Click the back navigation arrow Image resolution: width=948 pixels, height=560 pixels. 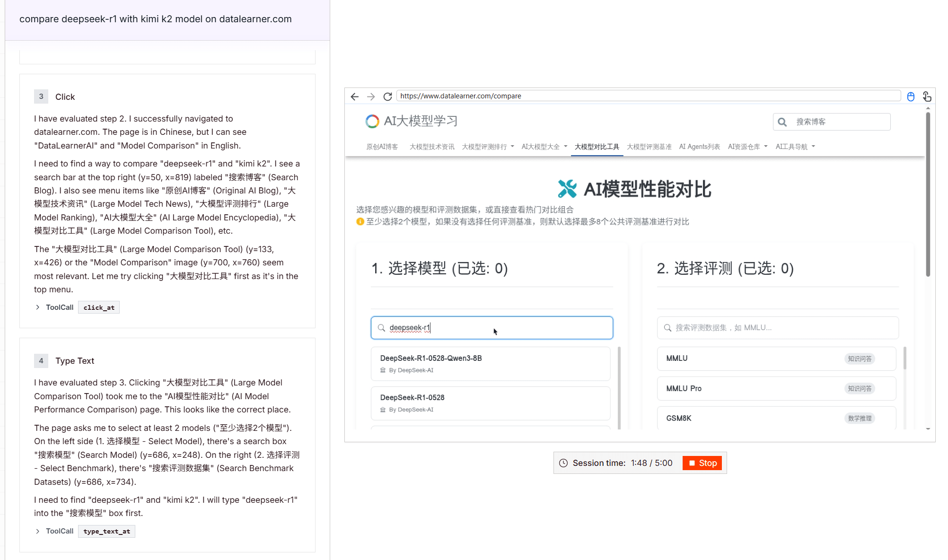tap(355, 96)
